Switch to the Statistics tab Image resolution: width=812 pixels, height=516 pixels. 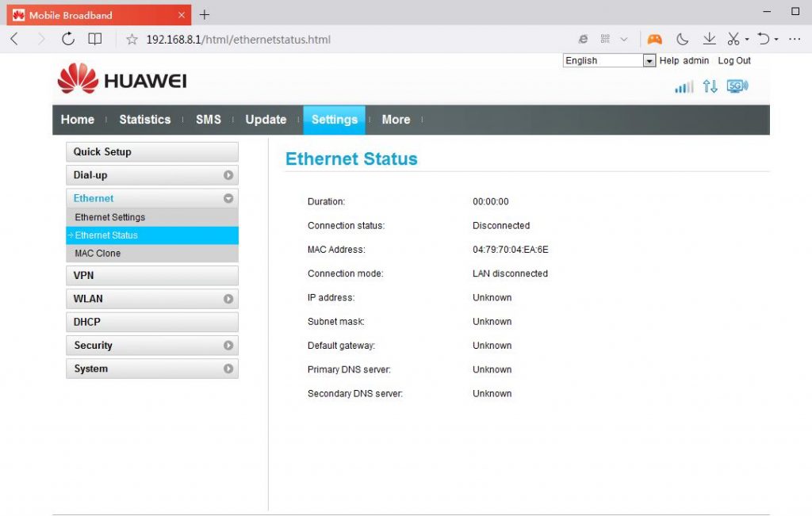point(144,120)
